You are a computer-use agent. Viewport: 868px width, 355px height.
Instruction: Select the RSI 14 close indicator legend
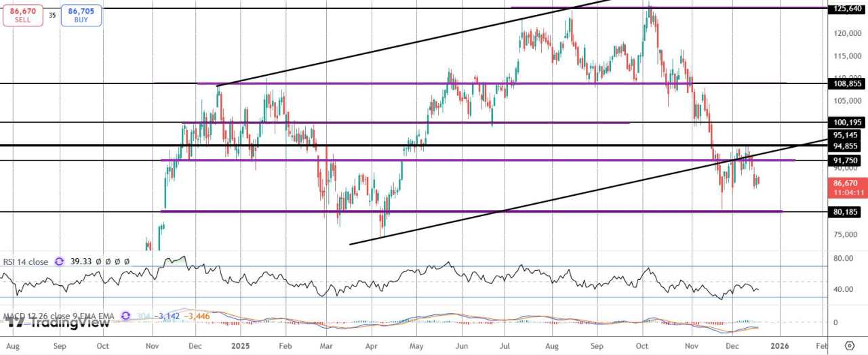point(26,262)
